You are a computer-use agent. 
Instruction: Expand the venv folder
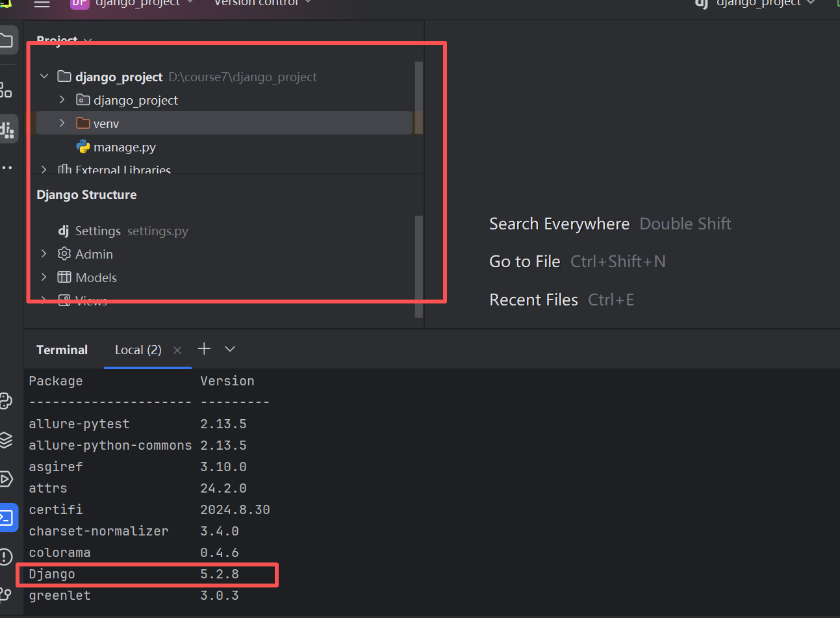(62, 123)
